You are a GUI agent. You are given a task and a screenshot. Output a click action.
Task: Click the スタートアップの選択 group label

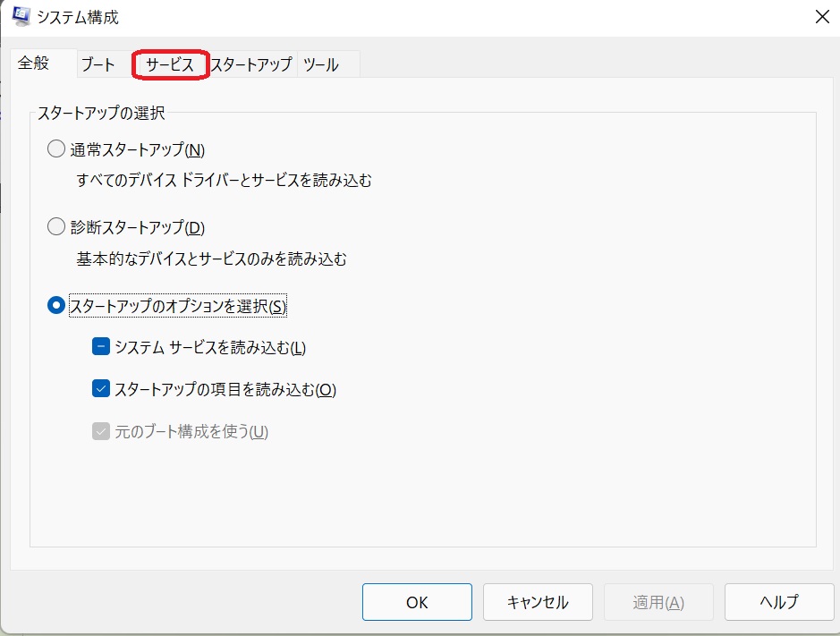click(x=101, y=113)
